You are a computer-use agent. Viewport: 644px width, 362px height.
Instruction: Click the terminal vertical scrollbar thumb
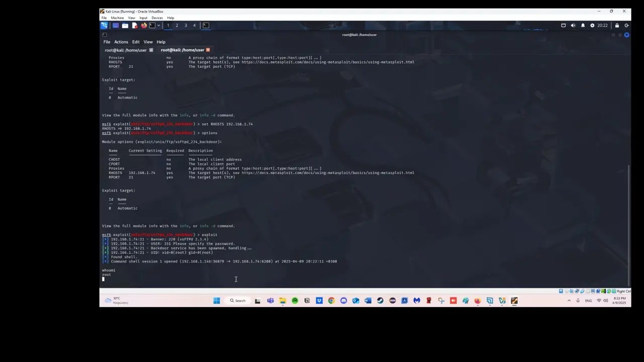[x=629, y=225]
